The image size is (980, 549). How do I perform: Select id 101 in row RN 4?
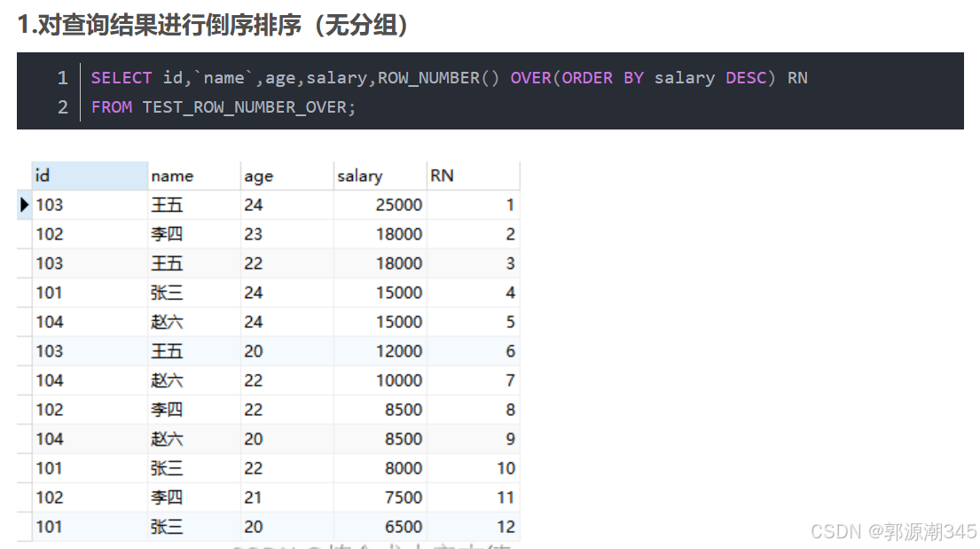pyautogui.click(x=90, y=292)
